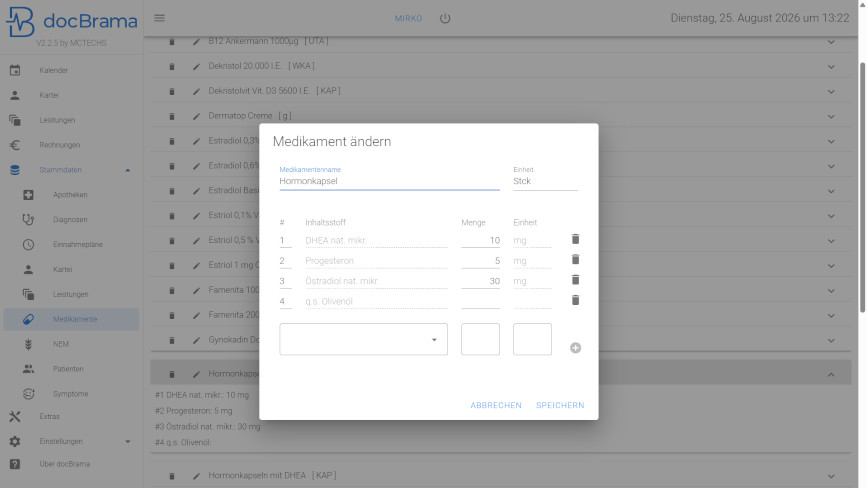Collapse the expanded Hormonkapsel row
Viewport: 867px width, 488px height.
pos(831,375)
